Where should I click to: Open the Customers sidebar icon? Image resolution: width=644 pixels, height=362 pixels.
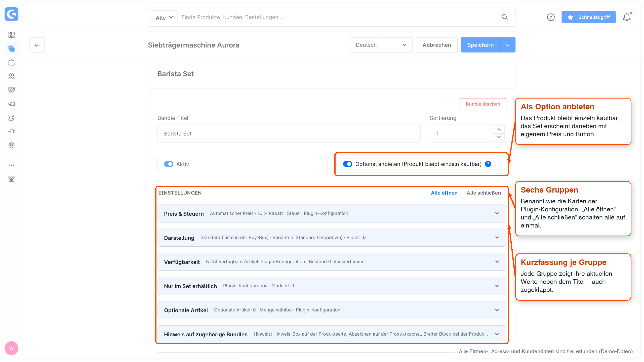11,76
